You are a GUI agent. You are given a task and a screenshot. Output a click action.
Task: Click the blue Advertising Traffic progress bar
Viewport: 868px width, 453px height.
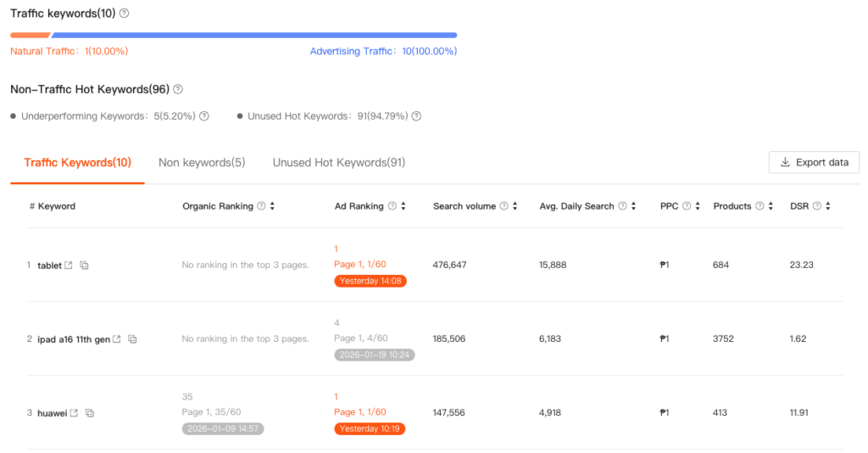pyautogui.click(x=254, y=35)
